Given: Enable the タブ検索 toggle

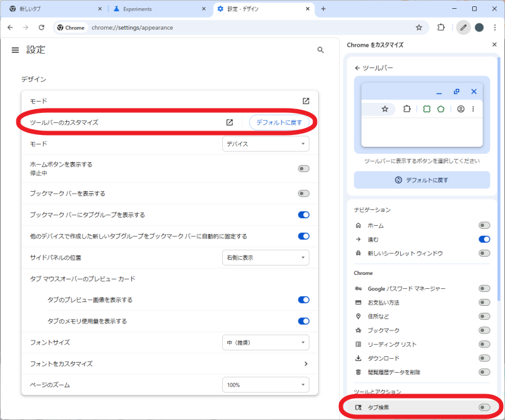Looking at the screenshot, I should click(484, 407).
